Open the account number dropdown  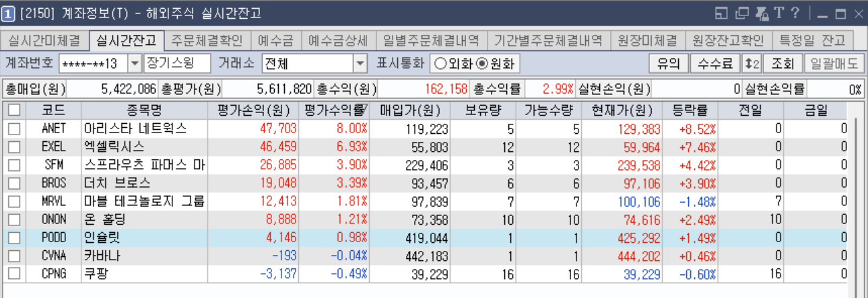point(134,64)
